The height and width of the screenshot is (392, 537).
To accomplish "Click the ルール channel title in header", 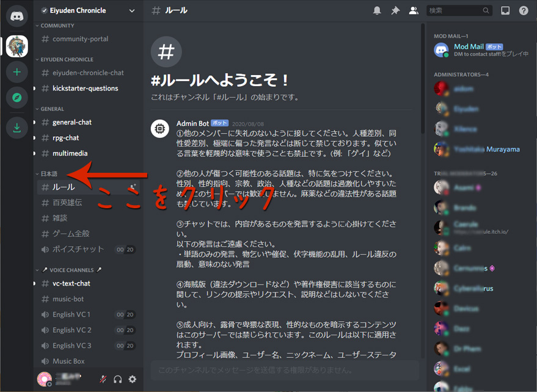I will point(176,10).
